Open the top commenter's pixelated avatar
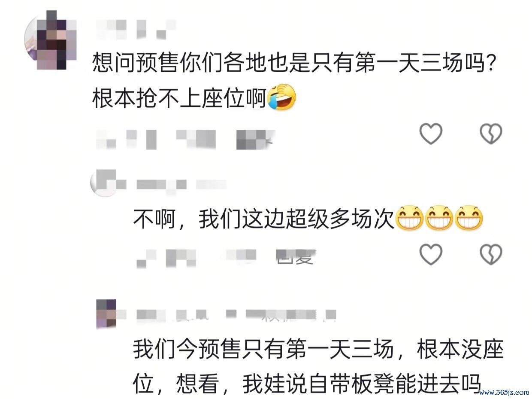The width and height of the screenshot is (532, 399). tap(51, 40)
